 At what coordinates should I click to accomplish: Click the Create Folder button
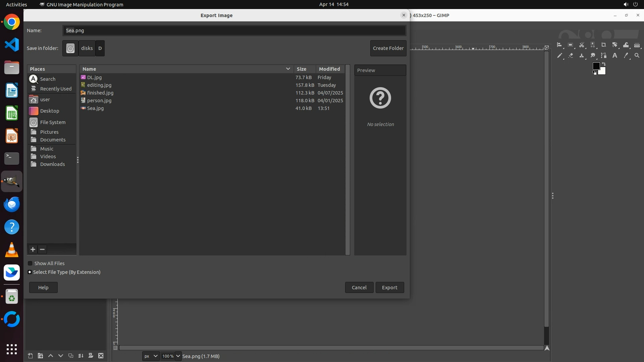(x=388, y=48)
